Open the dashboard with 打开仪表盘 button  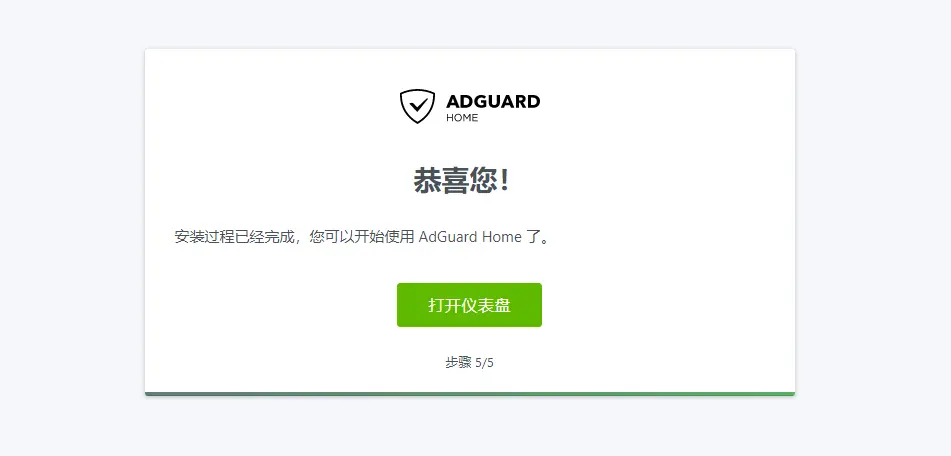469,305
